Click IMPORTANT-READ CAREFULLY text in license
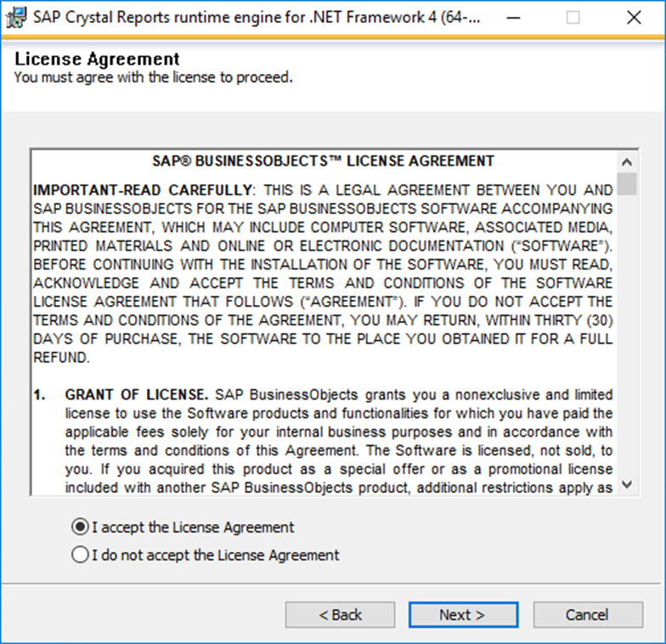This screenshot has width=666, height=644. pyautogui.click(x=143, y=190)
